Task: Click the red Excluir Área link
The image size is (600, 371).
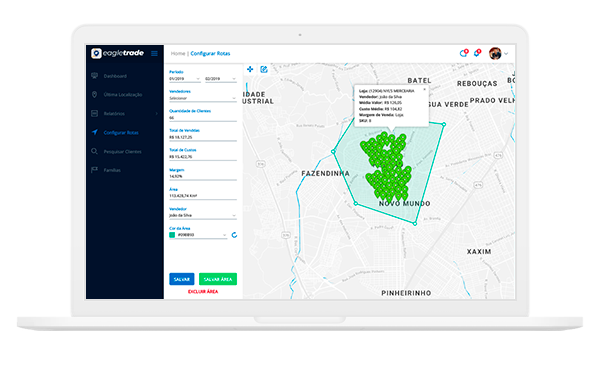Action: [x=203, y=291]
